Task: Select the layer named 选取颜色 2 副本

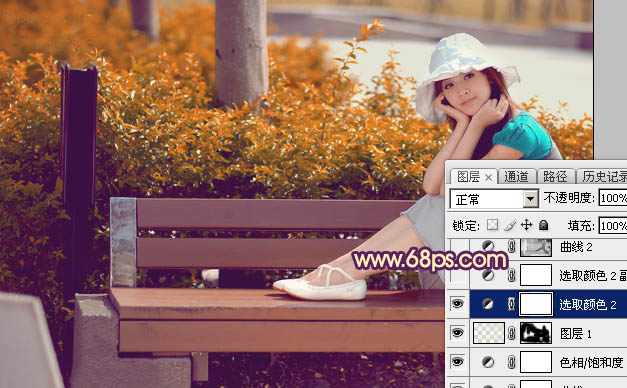Action: click(593, 275)
